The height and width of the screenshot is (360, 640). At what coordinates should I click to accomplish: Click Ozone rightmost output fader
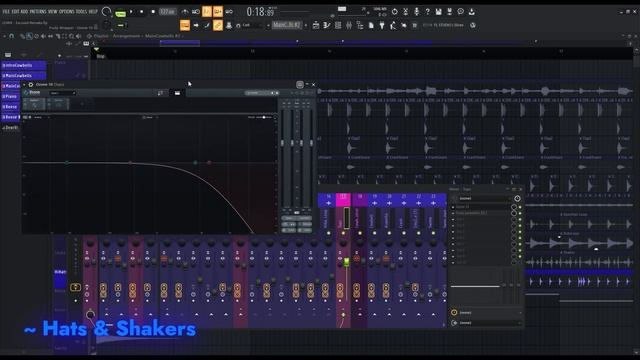(x=311, y=143)
